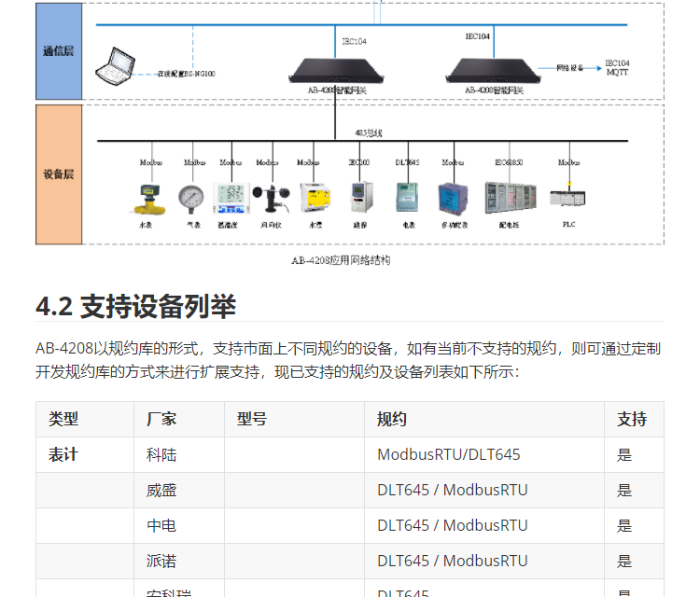Click the 型号 column header
This screenshot has height=597, width=700.
294,419
